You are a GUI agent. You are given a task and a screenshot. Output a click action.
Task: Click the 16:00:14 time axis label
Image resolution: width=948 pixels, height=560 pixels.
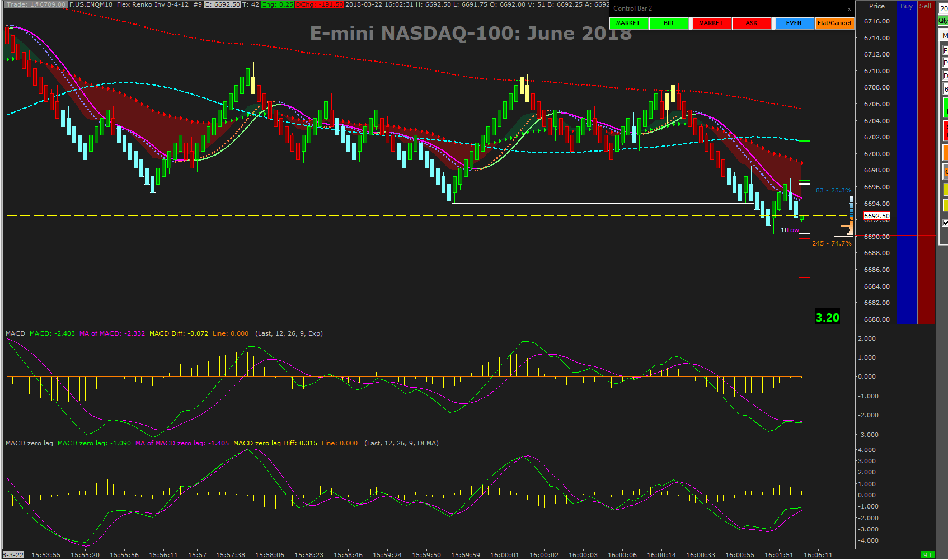[x=661, y=555]
